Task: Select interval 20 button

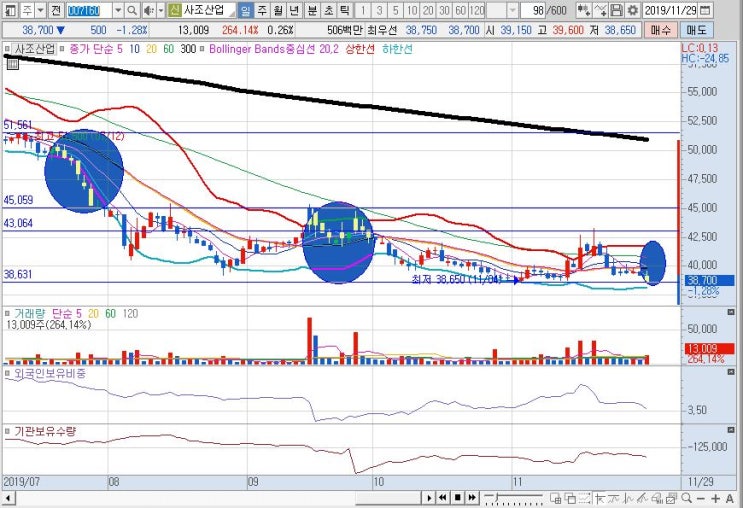Action: coord(428,10)
